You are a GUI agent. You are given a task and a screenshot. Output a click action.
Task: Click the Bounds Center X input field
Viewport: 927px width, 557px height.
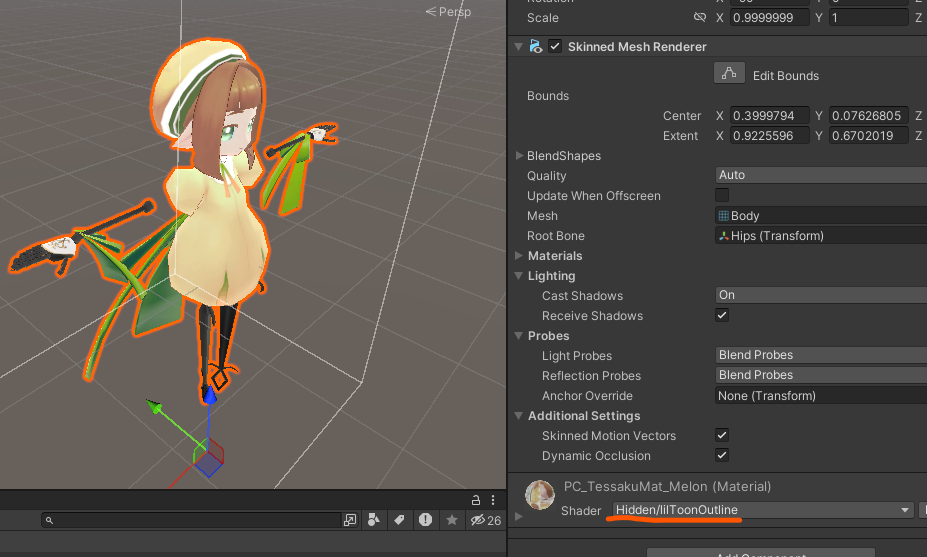tap(770, 116)
